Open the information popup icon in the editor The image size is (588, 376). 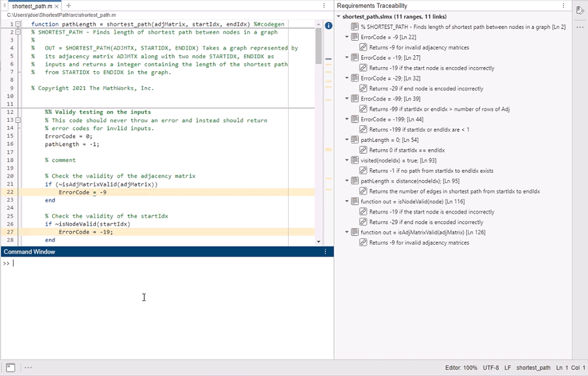pyautogui.click(x=328, y=25)
